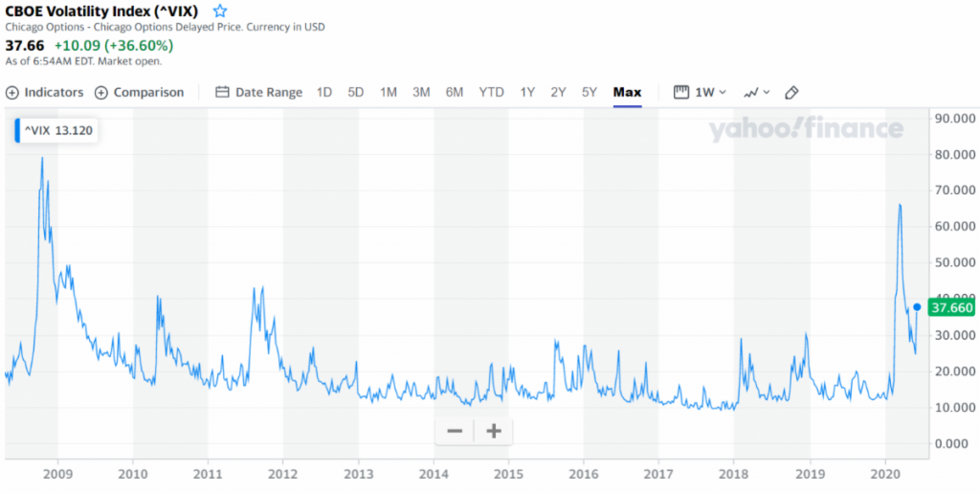
Task: Add ^VIX to watchlist with star icon
Action: (220, 11)
